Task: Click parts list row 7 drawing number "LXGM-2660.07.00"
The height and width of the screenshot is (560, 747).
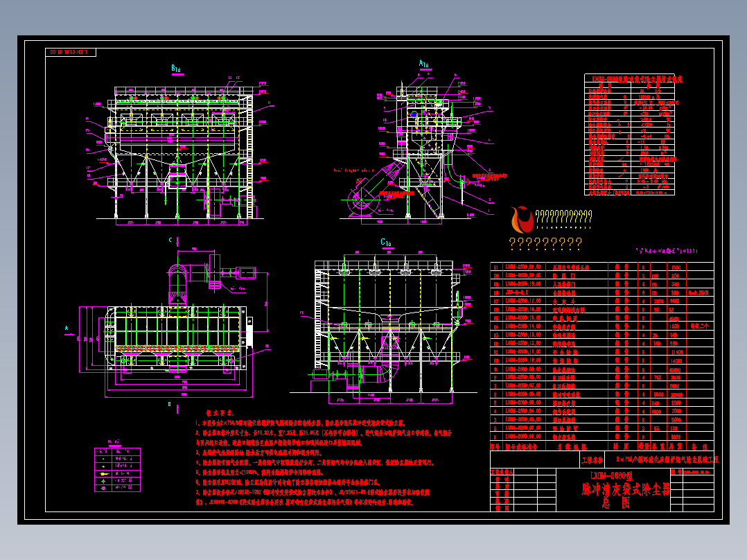Action: [523, 385]
